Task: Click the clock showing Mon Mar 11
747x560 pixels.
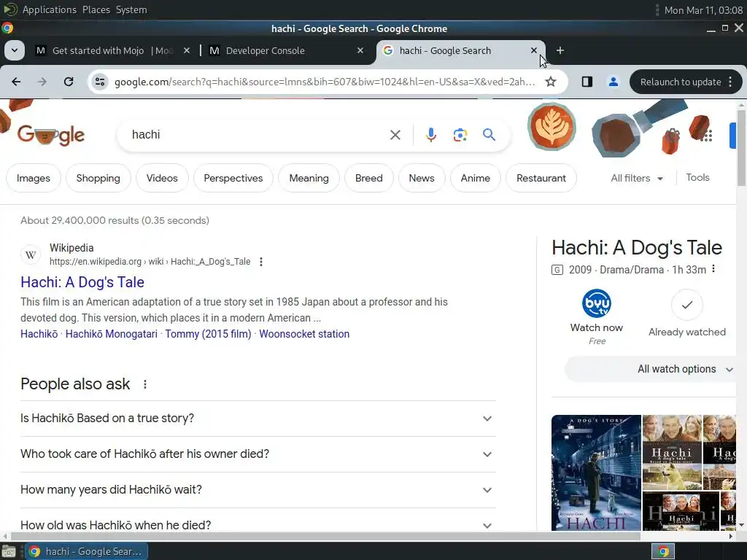Action: pos(703,10)
